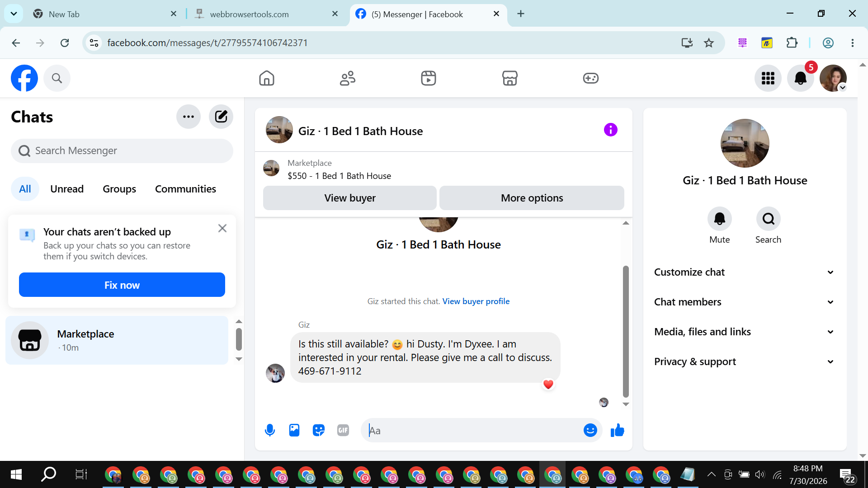
Task: Open the Chrome profile icon
Action: 828,43
